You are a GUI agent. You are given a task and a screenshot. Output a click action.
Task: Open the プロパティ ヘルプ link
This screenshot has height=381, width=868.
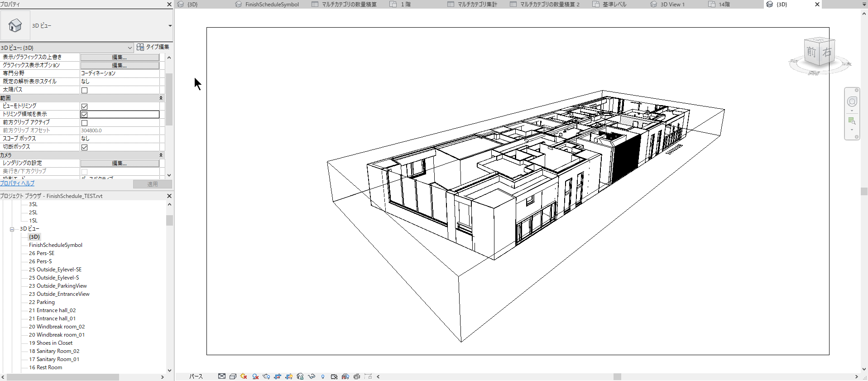click(x=17, y=183)
